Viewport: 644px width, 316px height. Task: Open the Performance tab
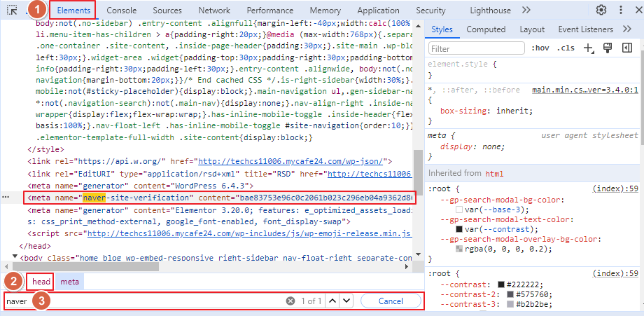click(x=270, y=11)
